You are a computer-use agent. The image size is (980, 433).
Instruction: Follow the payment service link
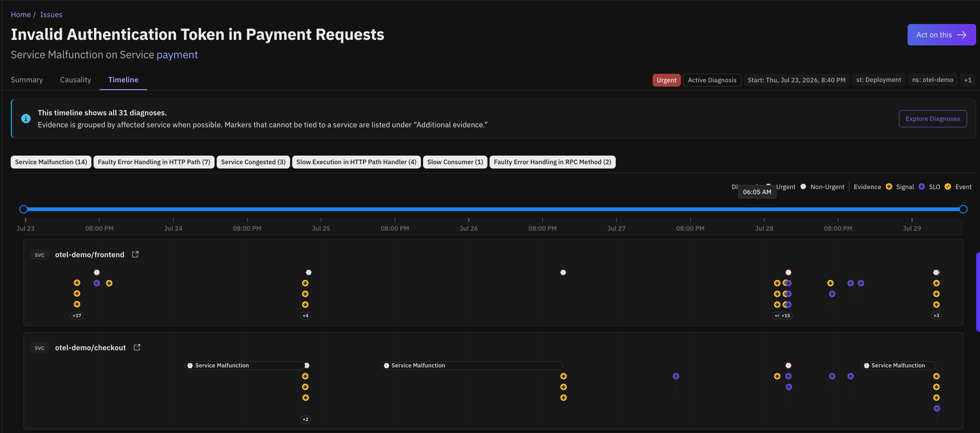177,55
